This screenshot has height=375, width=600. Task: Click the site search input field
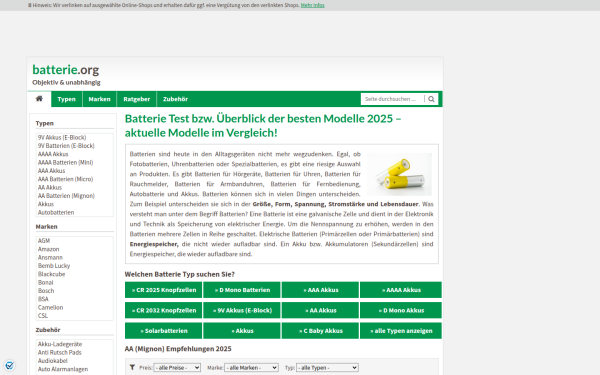pyautogui.click(x=392, y=99)
